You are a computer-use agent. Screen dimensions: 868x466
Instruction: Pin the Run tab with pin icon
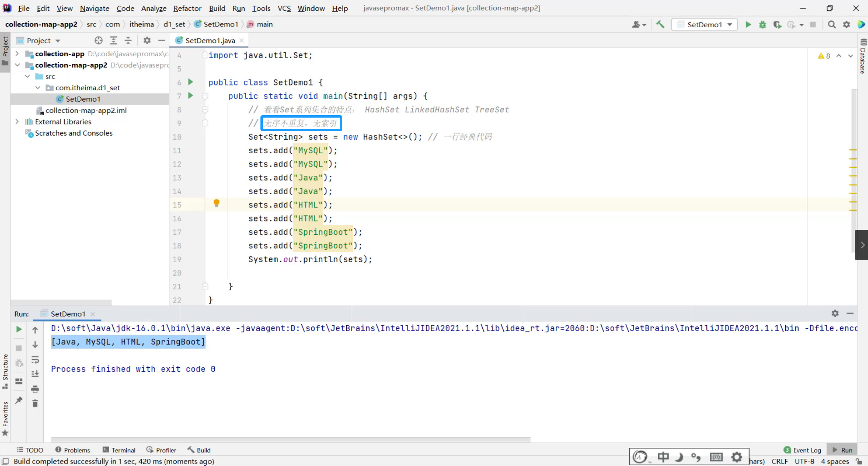pyautogui.click(x=18, y=400)
